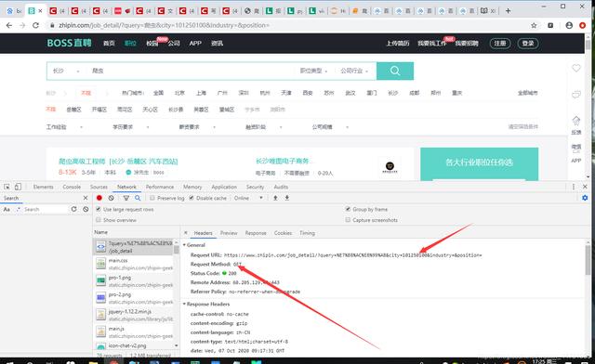Check the Capture screenshots checkbox

(x=348, y=220)
